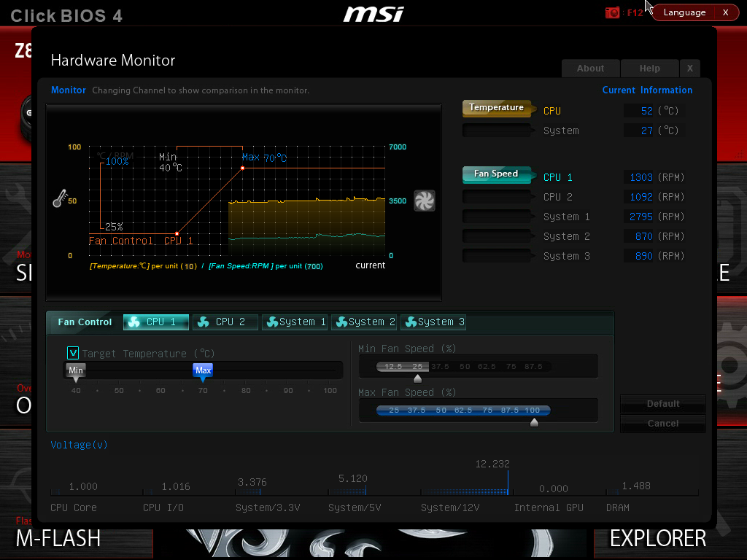Click the Min target temperature slider handle
The width and height of the screenshot is (747, 560).
point(76,372)
